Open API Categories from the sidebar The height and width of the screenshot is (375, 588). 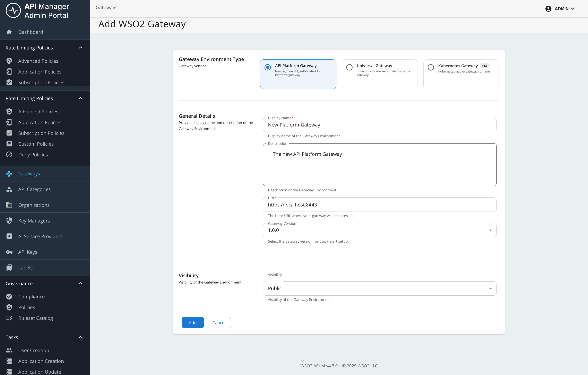point(45,189)
